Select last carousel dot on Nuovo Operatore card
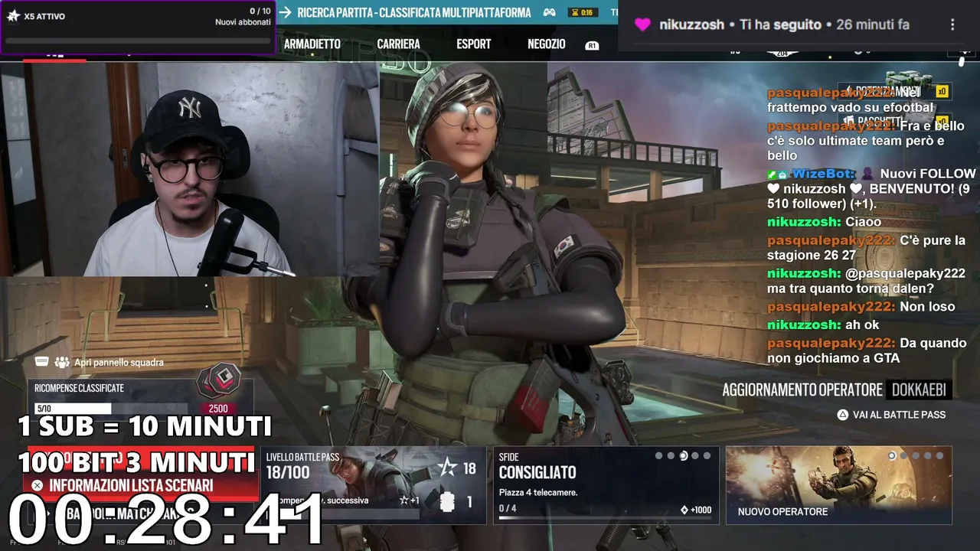Image resolution: width=980 pixels, height=551 pixels. 939,456
